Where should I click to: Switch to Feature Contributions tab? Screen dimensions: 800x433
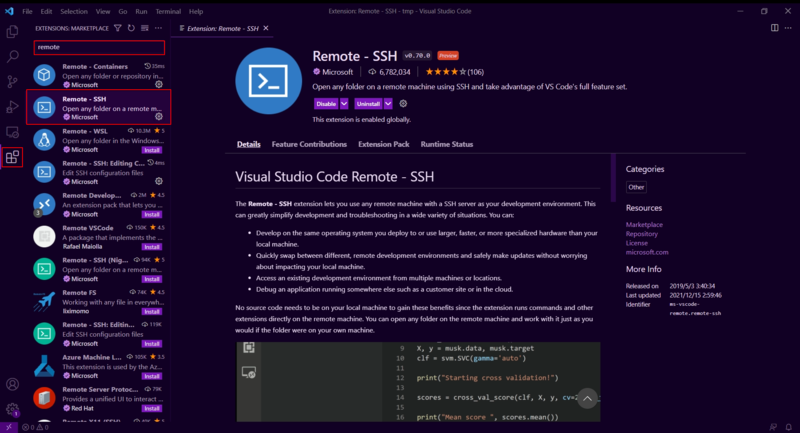click(309, 144)
